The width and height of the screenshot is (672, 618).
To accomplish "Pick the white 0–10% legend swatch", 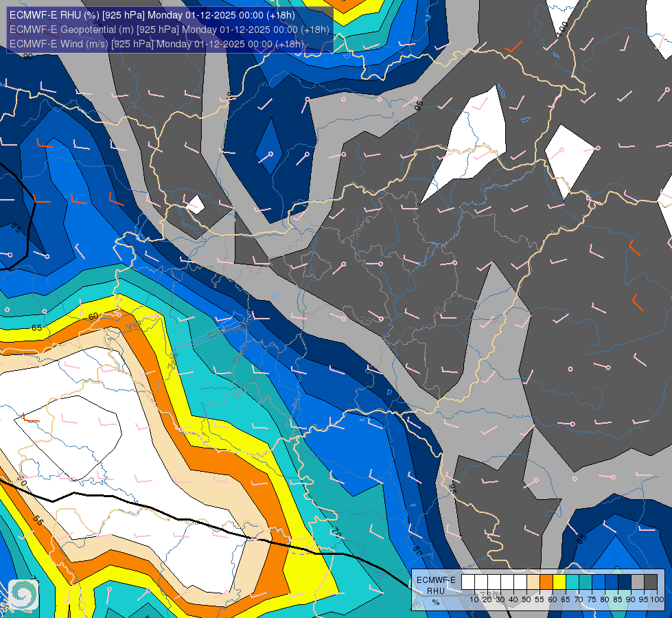I will 468,582.
